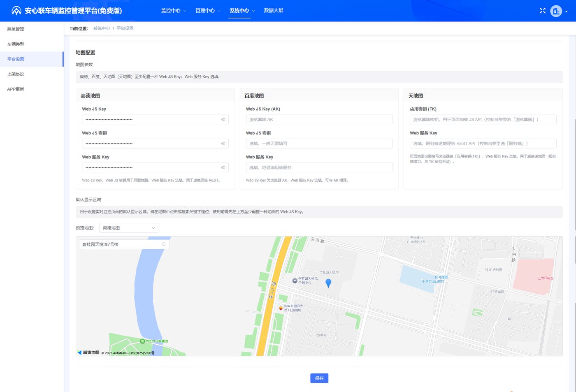Open the 监控中心 dropdown menu
Viewport: 576px width, 392px height.
pyautogui.click(x=174, y=11)
